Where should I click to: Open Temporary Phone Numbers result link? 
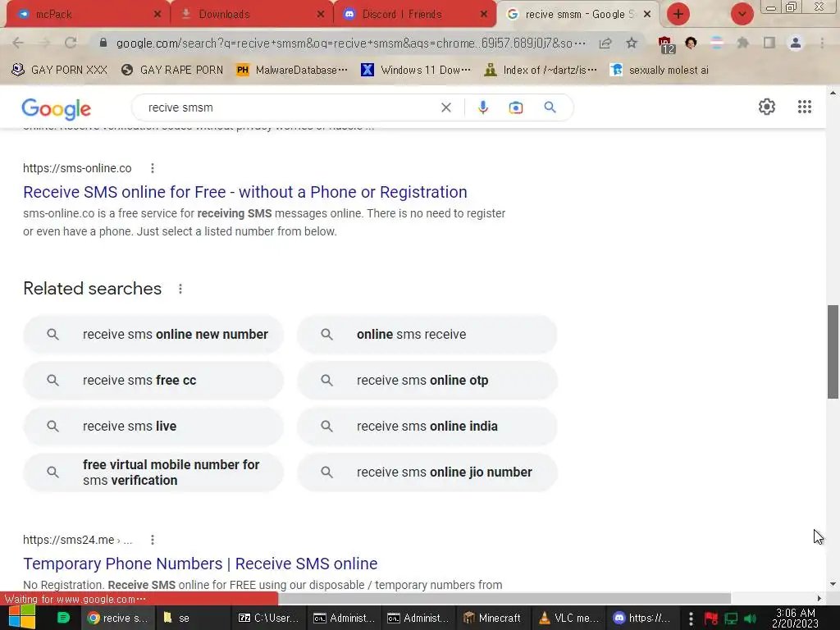click(x=200, y=564)
